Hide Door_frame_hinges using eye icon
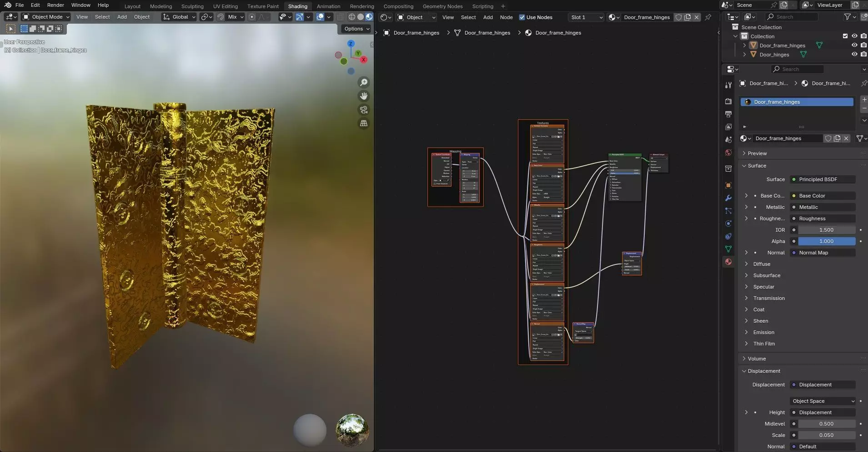 click(854, 46)
